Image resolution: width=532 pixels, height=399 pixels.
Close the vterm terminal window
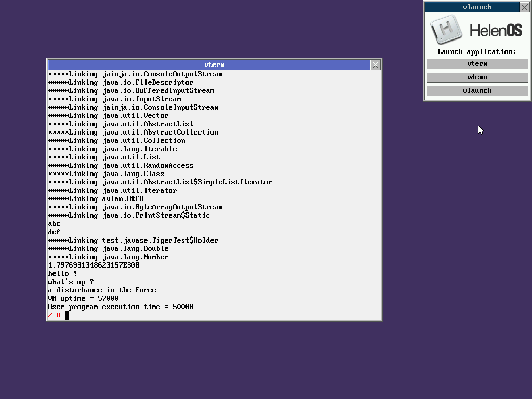(375, 65)
